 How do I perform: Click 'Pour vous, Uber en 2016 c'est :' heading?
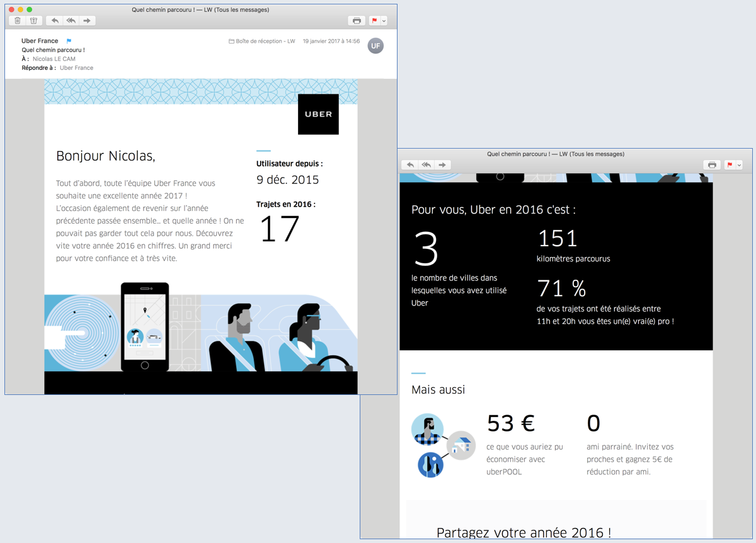pyautogui.click(x=493, y=210)
